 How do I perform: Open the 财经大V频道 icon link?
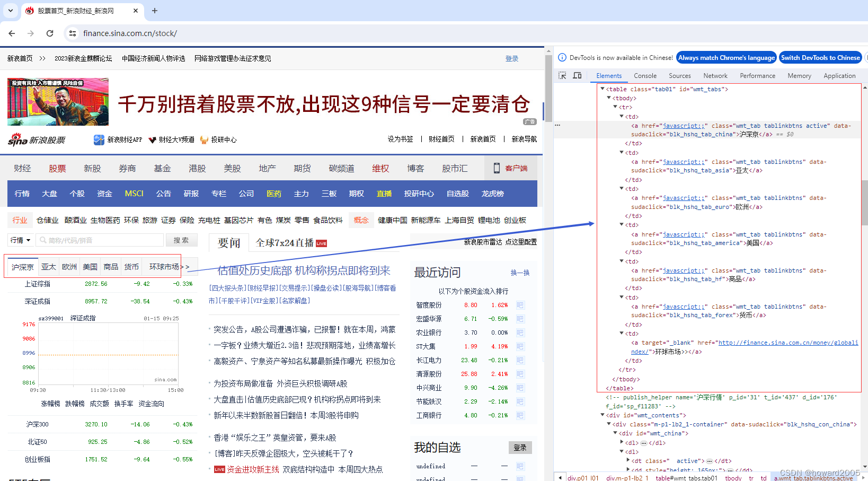[x=153, y=140]
